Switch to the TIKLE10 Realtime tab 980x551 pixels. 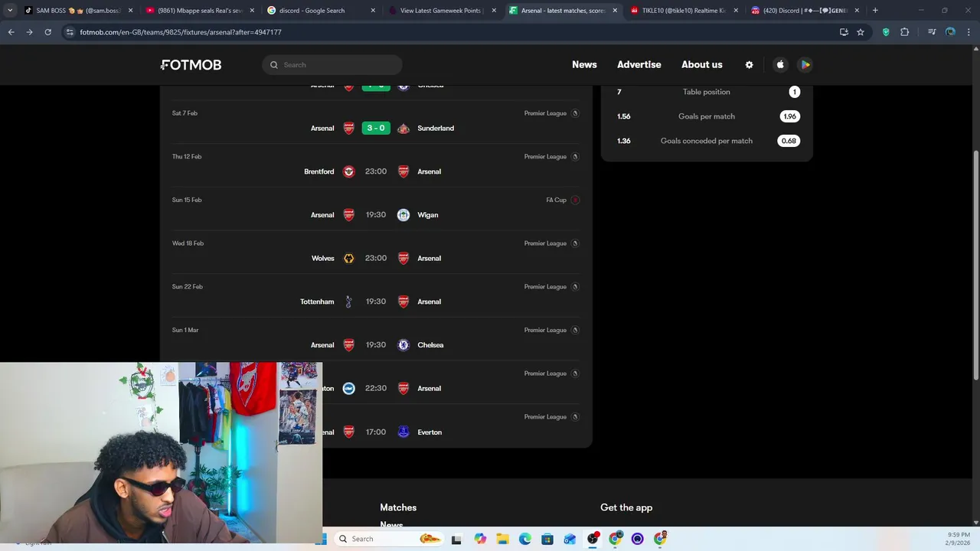[x=684, y=11]
